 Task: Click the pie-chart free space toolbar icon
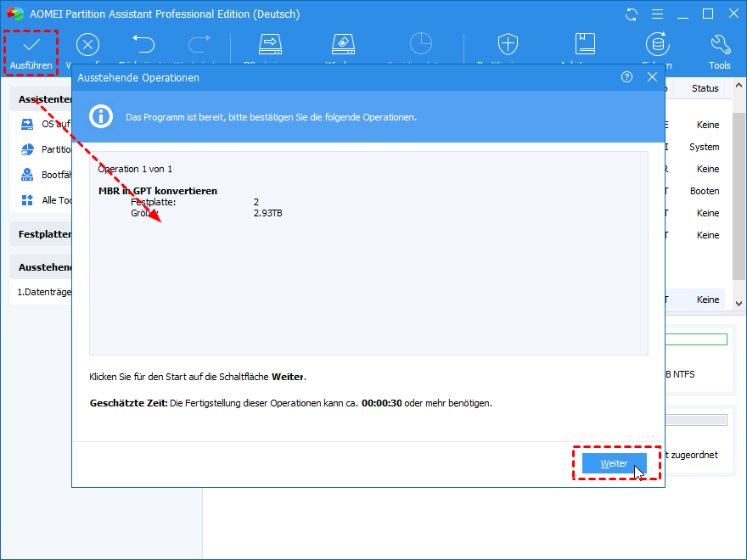point(421,44)
